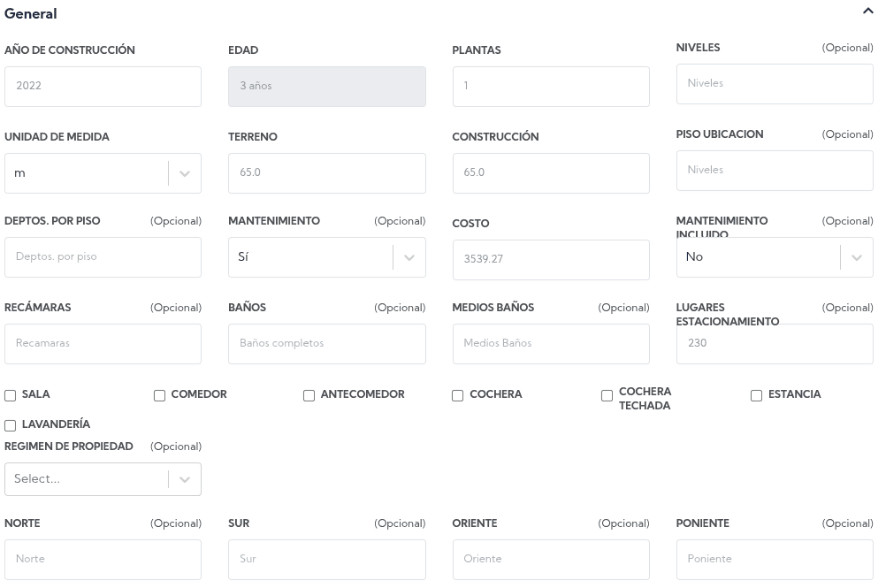Check the Cochera checkbox
Image resolution: width=886 pixels, height=588 pixels.
[x=458, y=395]
